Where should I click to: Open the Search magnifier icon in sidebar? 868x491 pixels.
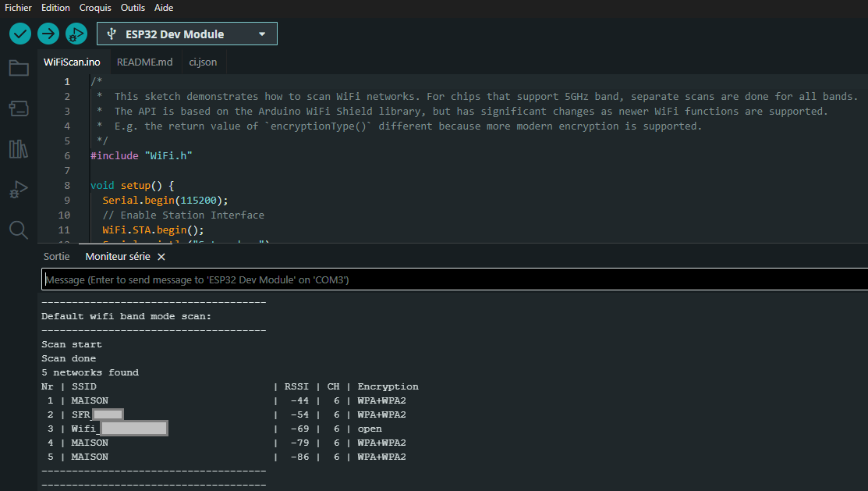[19, 229]
